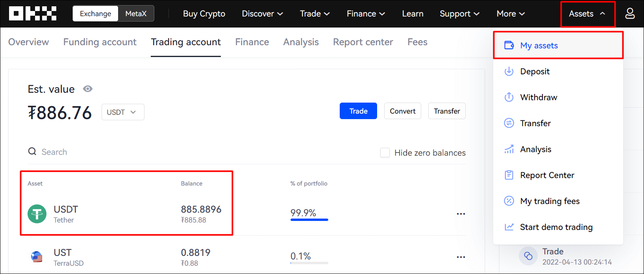Click the Analysis chart icon in menu
This screenshot has width=644, height=274.
[509, 149]
